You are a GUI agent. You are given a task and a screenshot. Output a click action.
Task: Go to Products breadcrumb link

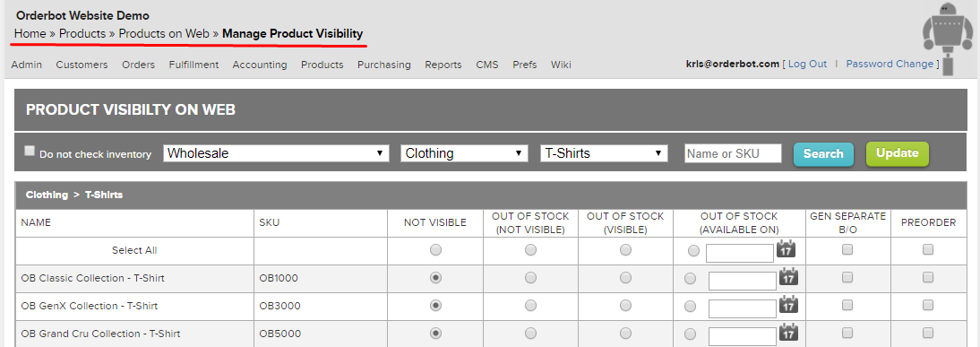[82, 34]
